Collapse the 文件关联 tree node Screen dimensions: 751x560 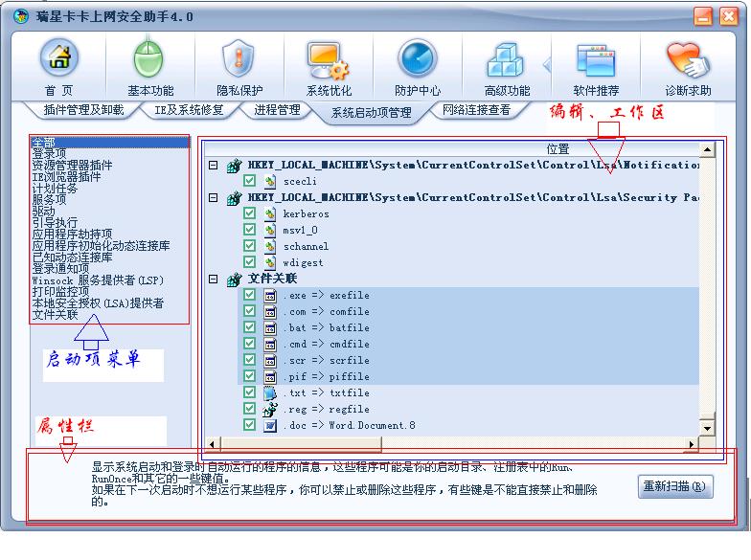[x=214, y=280]
